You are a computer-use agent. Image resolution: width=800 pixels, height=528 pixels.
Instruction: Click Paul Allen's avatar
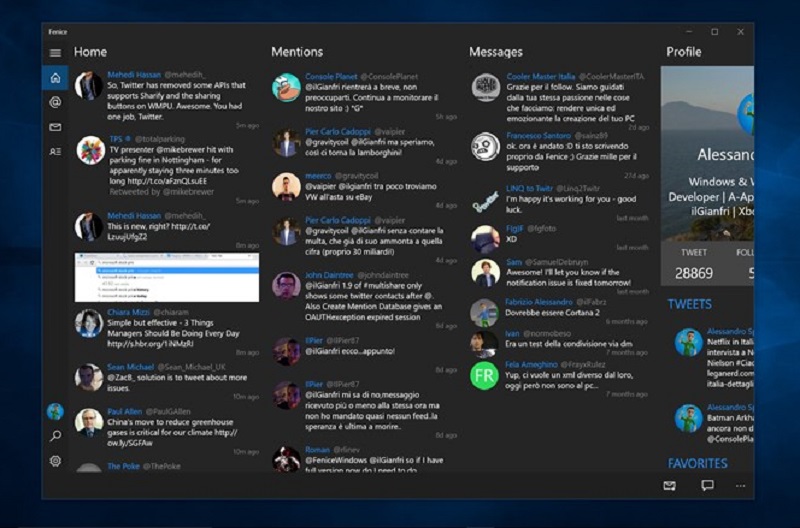coord(89,422)
